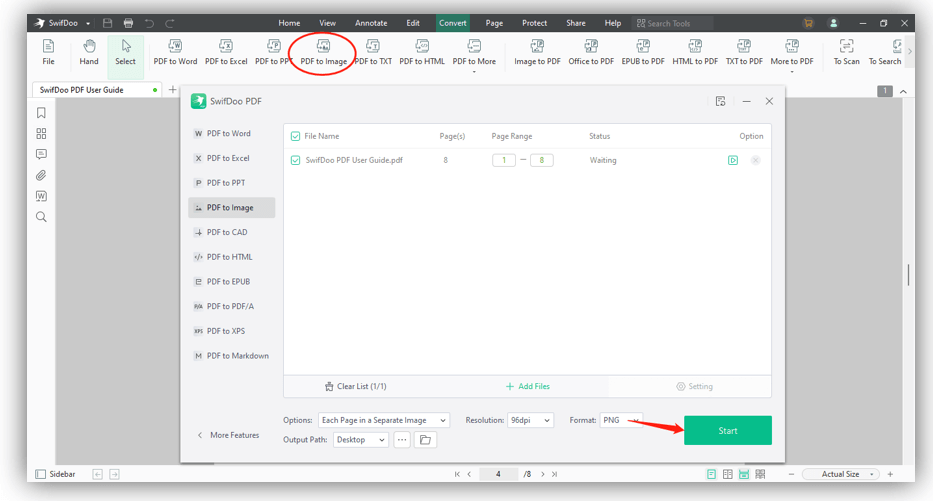Undo the last action in the title bar

(x=149, y=23)
